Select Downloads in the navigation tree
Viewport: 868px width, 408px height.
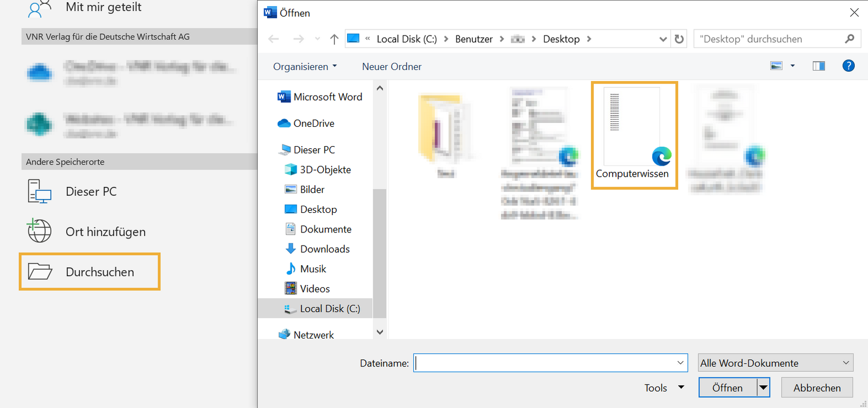(324, 249)
